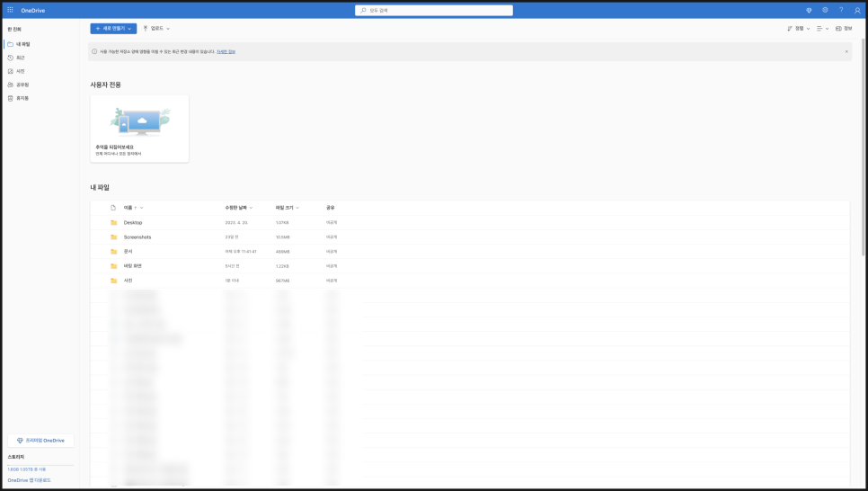Click the 공유 column header
The width and height of the screenshot is (868, 491).
coord(330,208)
